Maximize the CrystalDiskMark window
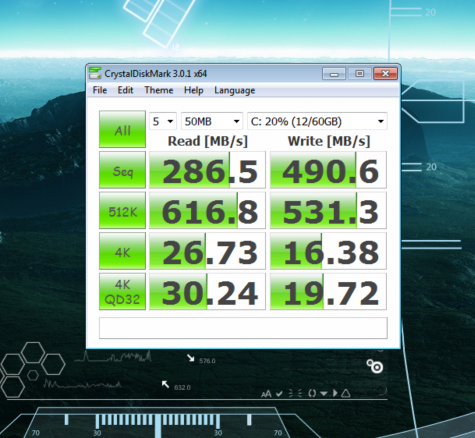The width and height of the screenshot is (475, 438). 359,73
